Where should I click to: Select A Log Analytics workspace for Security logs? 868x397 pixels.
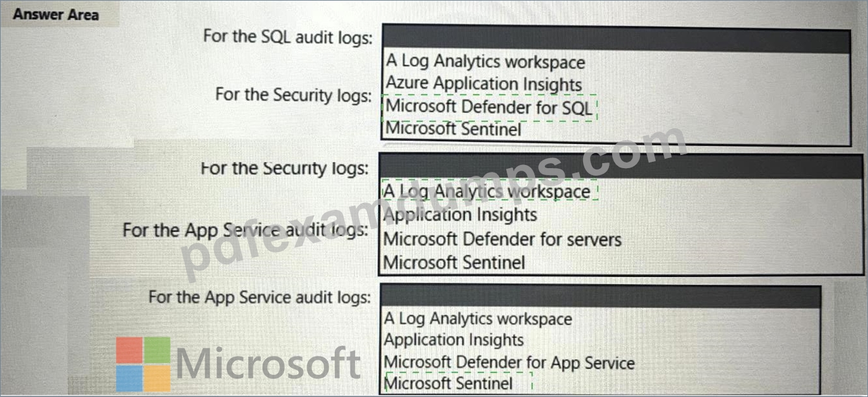click(x=488, y=191)
